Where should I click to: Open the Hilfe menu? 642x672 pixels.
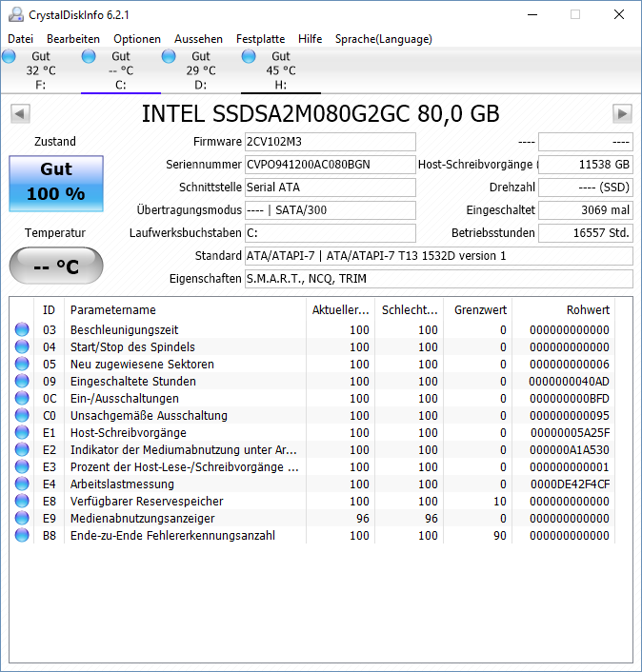tap(311, 39)
